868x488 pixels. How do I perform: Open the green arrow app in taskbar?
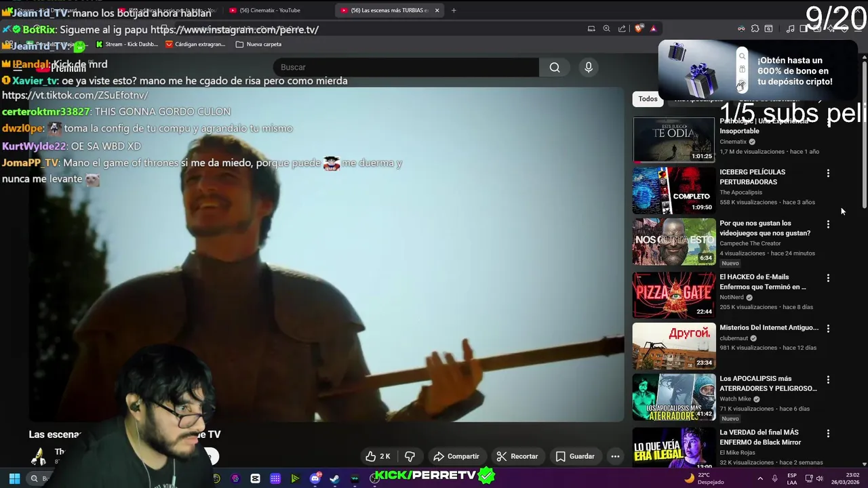[x=294, y=479]
